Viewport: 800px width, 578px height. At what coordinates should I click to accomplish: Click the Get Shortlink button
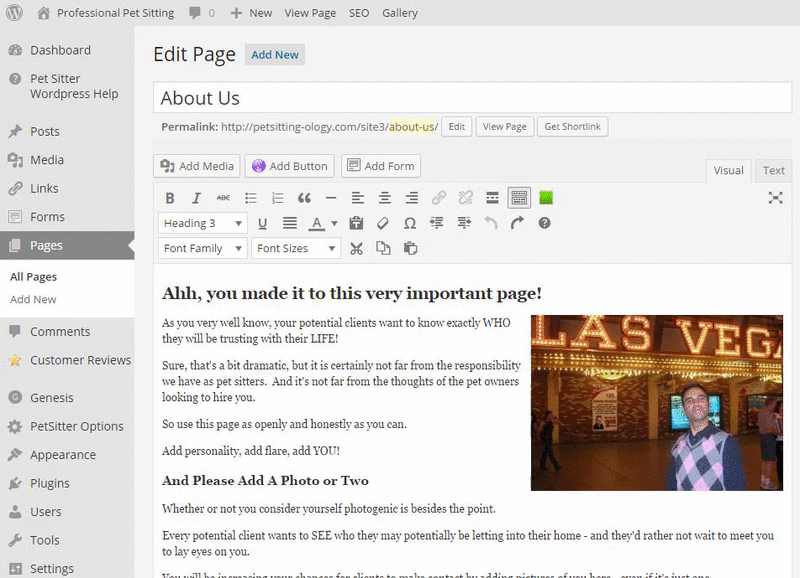pos(572,127)
